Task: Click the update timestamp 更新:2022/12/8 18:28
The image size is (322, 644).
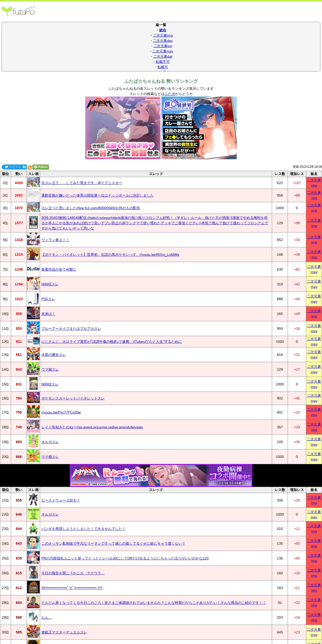Action: [307, 167]
